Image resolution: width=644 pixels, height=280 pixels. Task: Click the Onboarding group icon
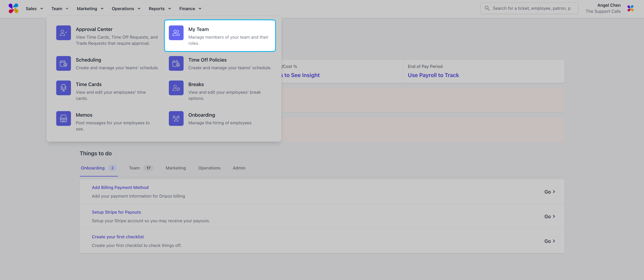pyautogui.click(x=176, y=119)
